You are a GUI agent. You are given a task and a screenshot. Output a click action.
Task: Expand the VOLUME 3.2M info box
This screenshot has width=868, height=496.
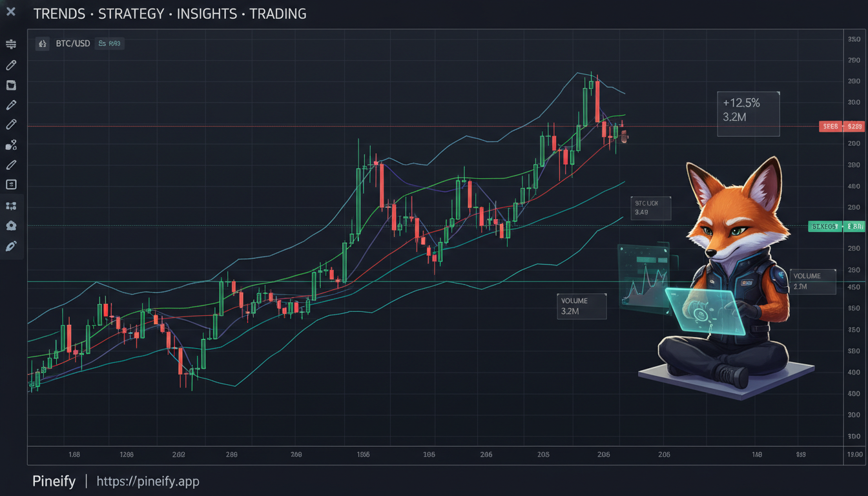tap(581, 305)
